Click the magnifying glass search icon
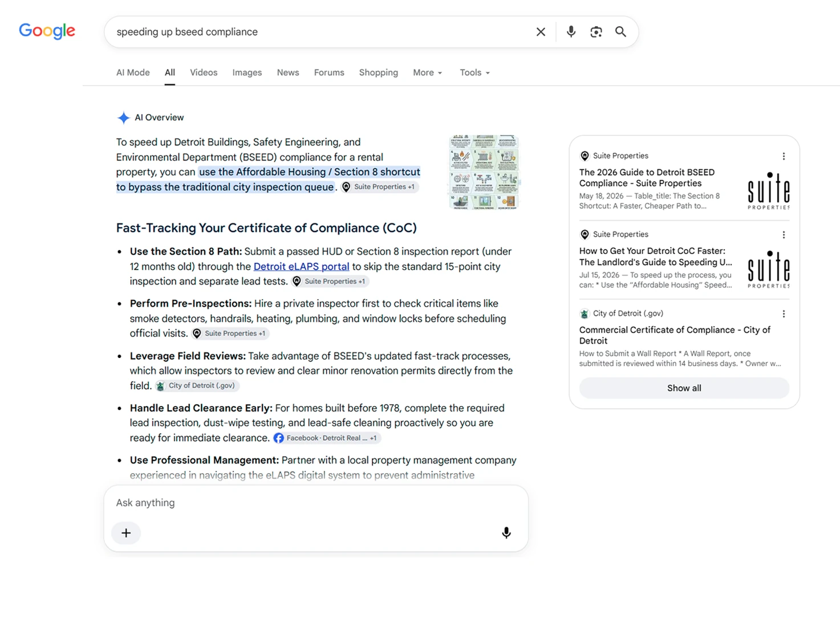Viewport: 840px width, 627px height. click(620, 32)
